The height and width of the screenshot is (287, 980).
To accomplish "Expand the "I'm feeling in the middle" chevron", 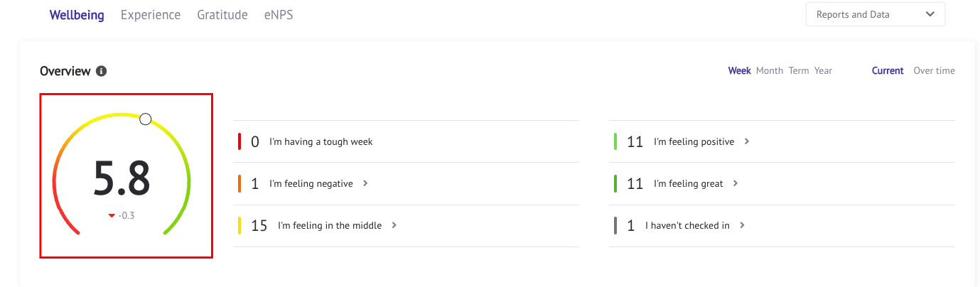I will (394, 225).
